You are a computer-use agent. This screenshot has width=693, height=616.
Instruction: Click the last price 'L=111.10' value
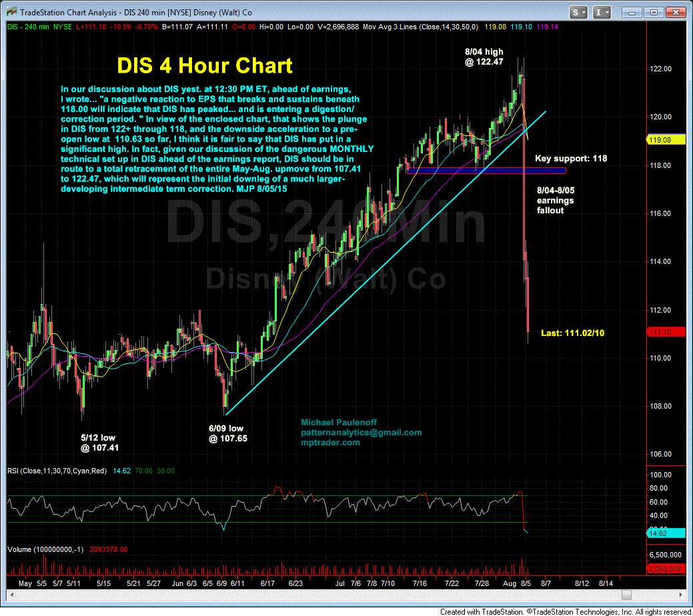pos(91,27)
